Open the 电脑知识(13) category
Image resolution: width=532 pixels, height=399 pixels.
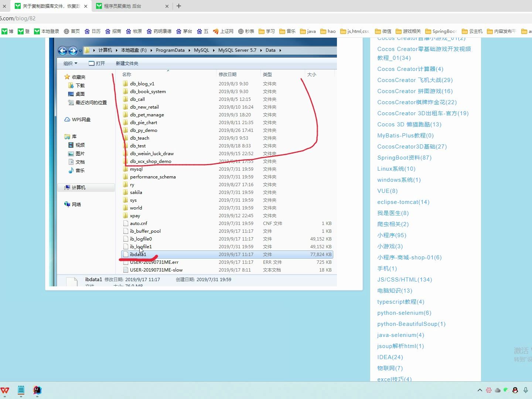pyautogui.click(x=395, y=291)
